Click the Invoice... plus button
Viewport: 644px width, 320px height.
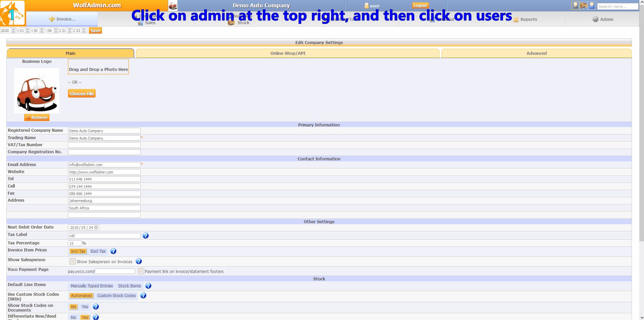point(62,19)
